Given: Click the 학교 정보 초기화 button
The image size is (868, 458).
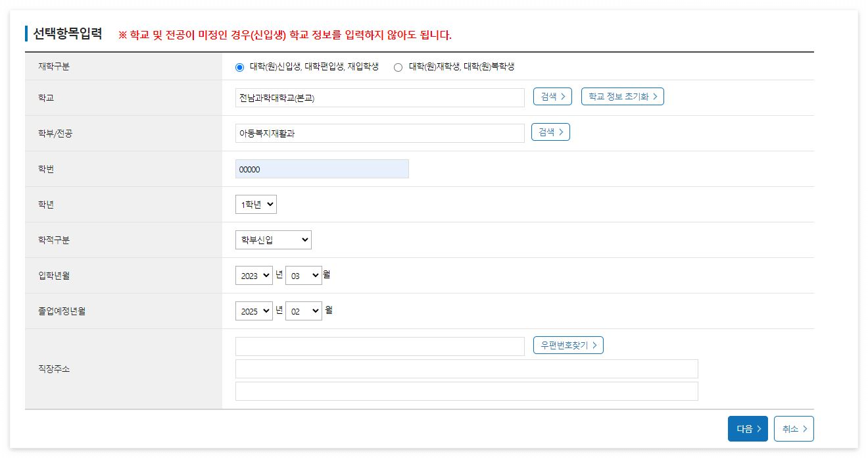Looking at the screenshot, I should pyautogui.click(x=622, y=96).
